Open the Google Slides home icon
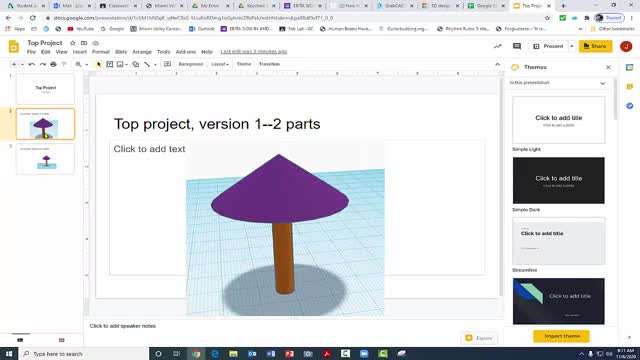Screen dimensions: 640x360 click(x=13, y=47)
